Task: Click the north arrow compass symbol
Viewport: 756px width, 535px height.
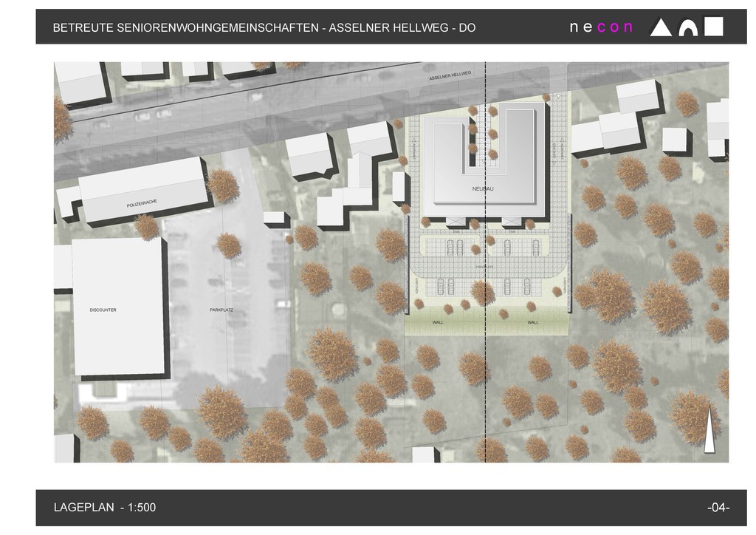Action: (709, 430)
